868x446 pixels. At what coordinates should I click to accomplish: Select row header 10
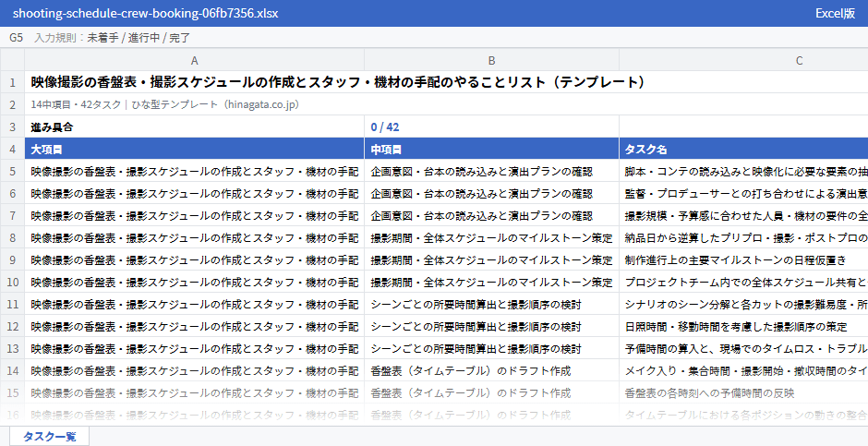12,283
